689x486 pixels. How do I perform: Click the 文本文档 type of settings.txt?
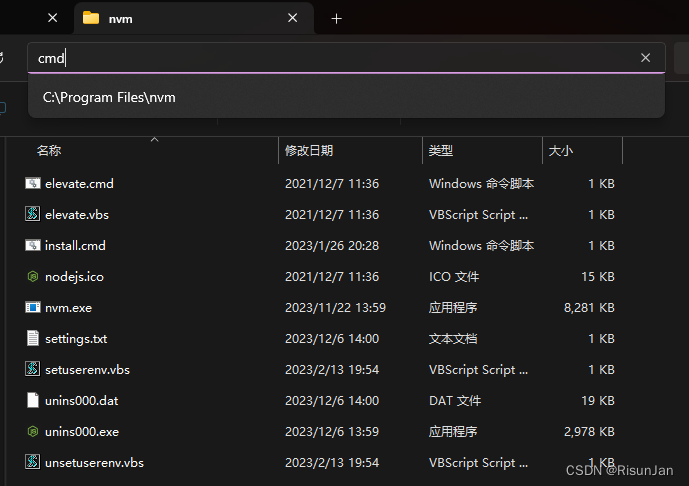453,339
